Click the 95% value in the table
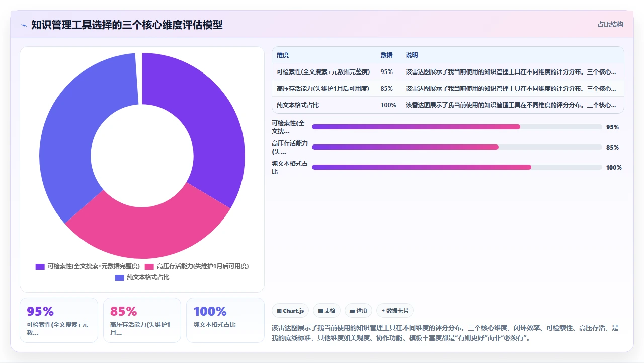Screen dimensions: 644x363 point(386,72)
